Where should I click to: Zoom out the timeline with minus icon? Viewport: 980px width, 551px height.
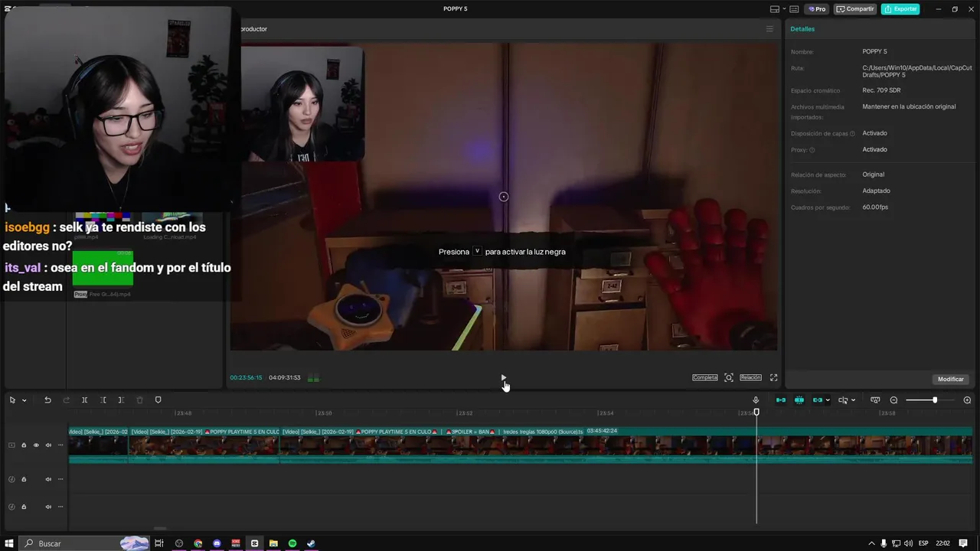[893, 400]
